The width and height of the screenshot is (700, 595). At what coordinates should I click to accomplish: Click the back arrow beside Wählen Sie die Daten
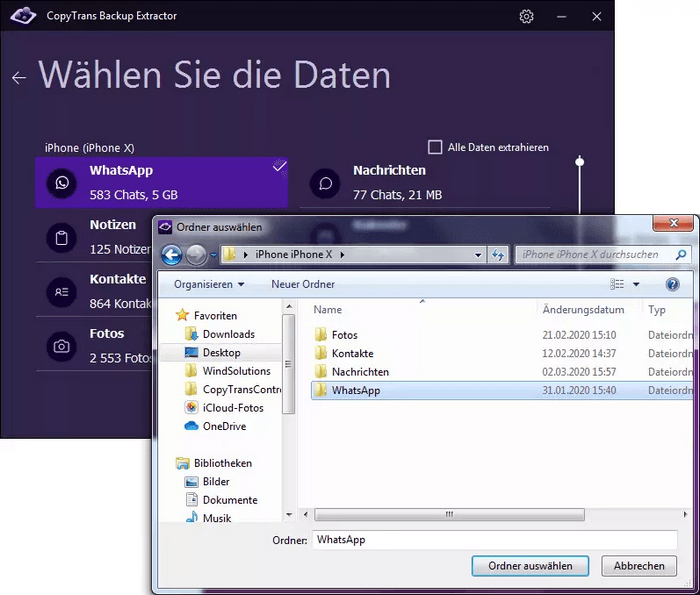[x=19, y=78]
